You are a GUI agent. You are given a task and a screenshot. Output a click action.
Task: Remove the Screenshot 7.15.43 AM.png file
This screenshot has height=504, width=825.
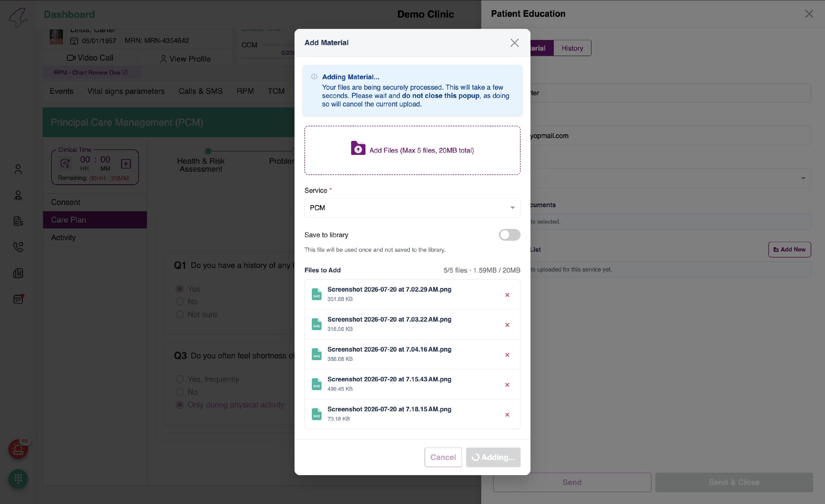(507, 385)
